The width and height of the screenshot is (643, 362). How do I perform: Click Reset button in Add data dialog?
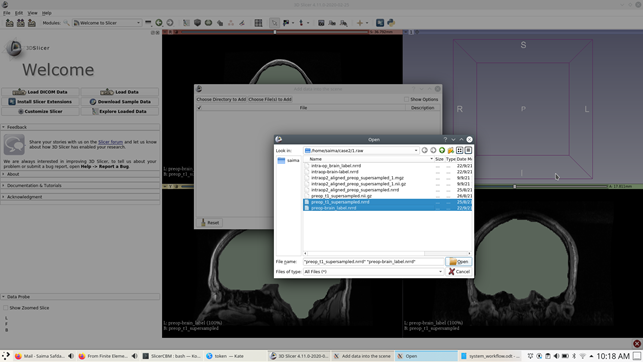pos(210,223)
